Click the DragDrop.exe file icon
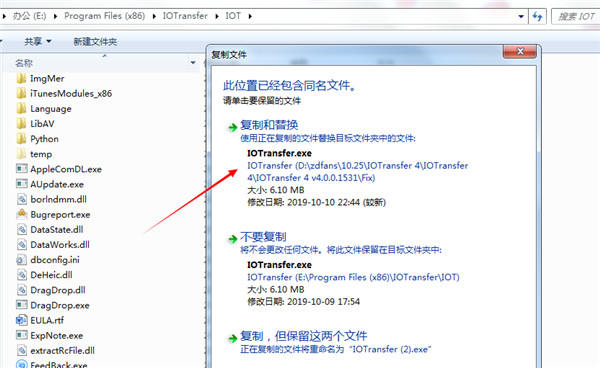This screenshot has width=600, height=368. (x=21, y=305)
